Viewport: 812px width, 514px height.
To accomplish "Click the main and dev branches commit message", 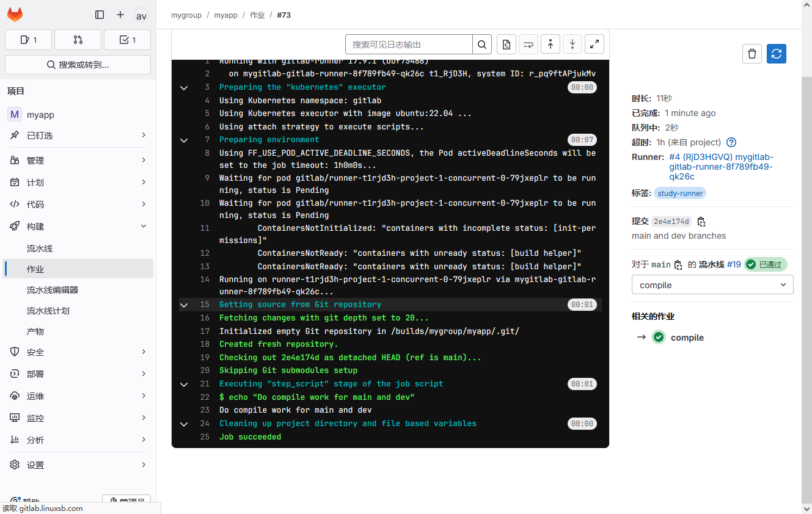I will (679, 236).
